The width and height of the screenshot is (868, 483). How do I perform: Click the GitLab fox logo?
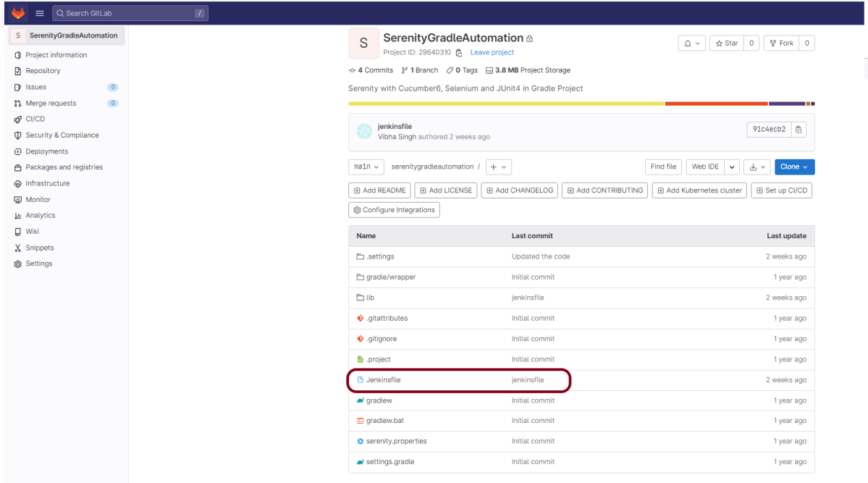click(x=18, y=13)
